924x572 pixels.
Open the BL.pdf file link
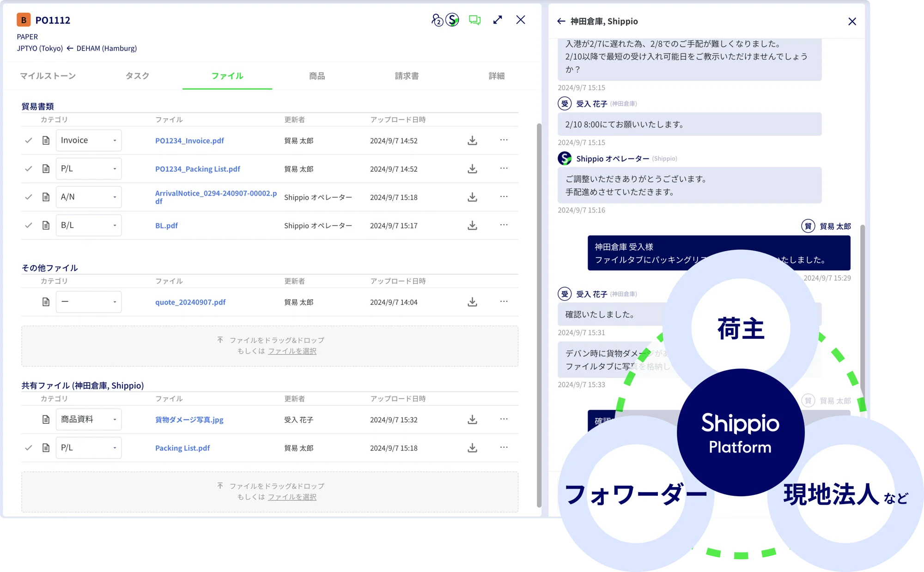166,225
